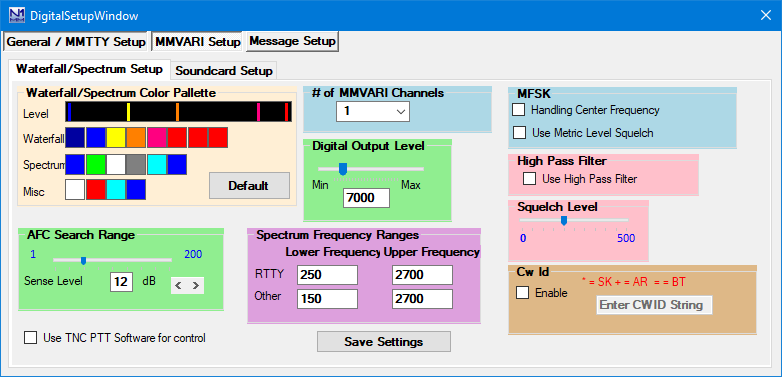Click the 'Min' label under Digital Output Level
Image resolution: width=782 pixels, height=377 pixels.
320,186
